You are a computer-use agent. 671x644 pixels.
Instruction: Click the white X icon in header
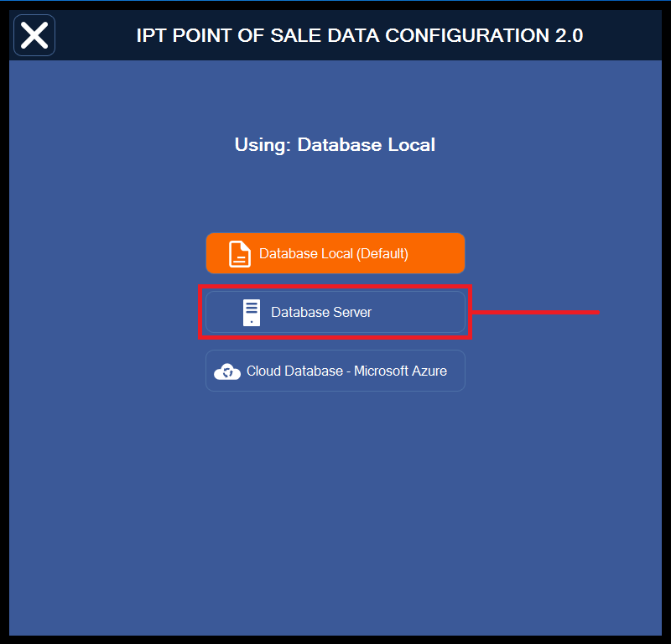(x=34, y=35)
